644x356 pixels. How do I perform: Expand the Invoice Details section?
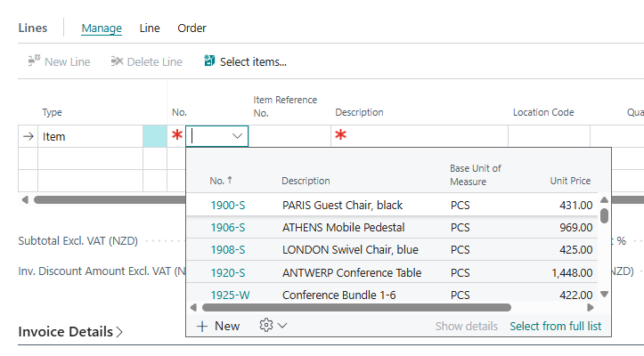pyautogui.click(x=70, y=332)
